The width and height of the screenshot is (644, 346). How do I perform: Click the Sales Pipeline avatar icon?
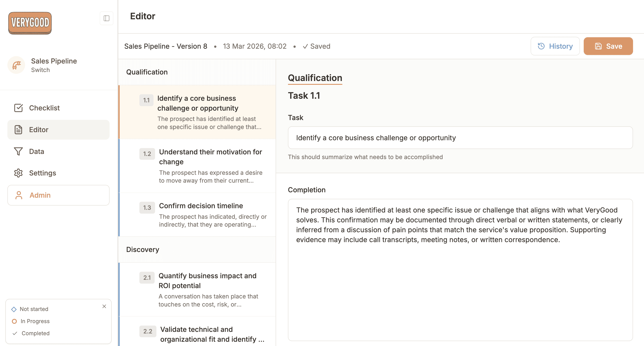click(17, 65)
